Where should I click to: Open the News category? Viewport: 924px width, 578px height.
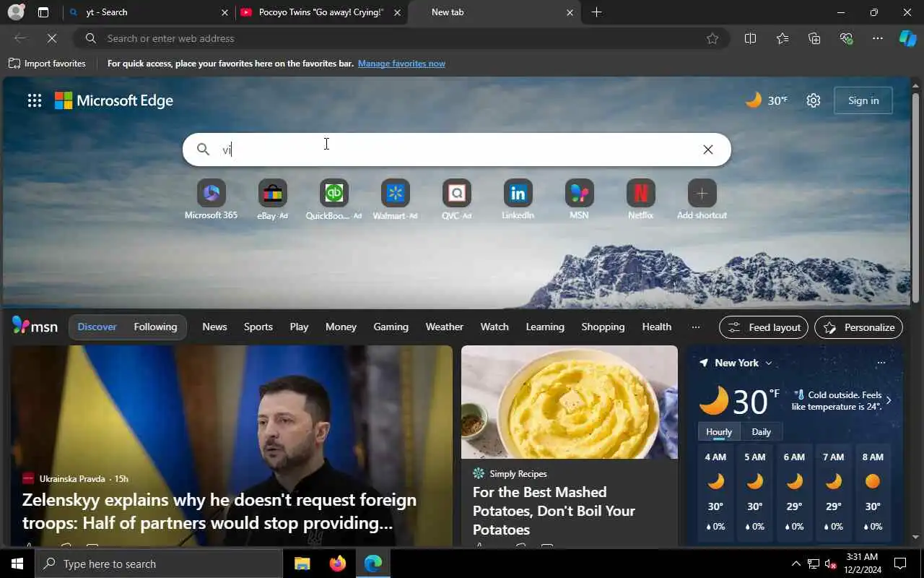[214, 327]
